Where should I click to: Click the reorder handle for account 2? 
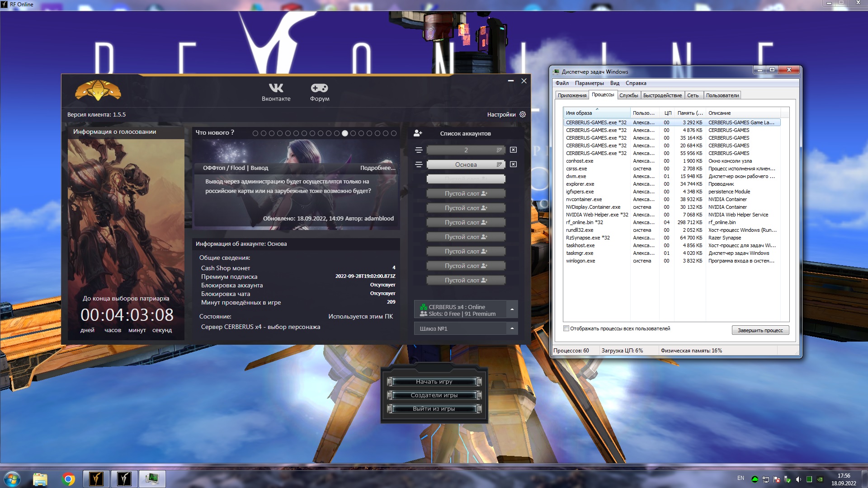pyautogui.click(x=419, y=150)
